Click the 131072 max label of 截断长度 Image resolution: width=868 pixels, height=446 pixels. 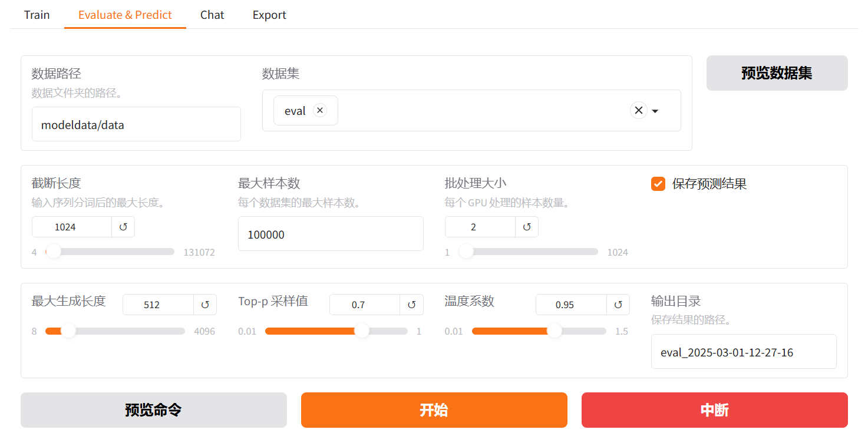click(x=199, y=252)
